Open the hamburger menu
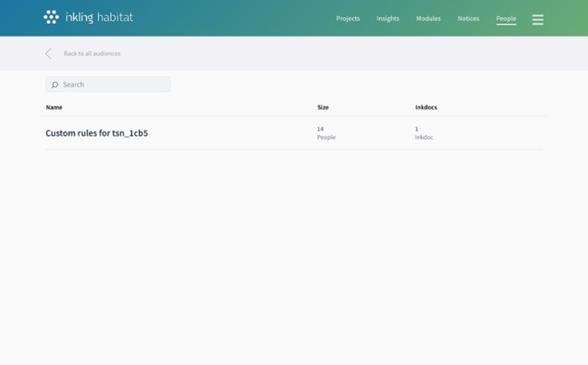The width and height of the screenshot is (588, 365). pyautogui.click(x=538, y=20)
